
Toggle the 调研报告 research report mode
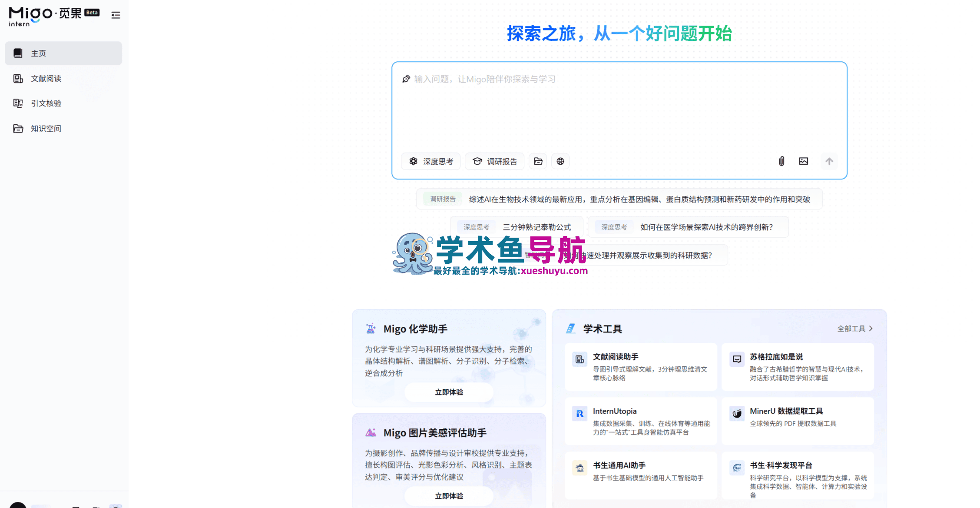coord(495,162)
